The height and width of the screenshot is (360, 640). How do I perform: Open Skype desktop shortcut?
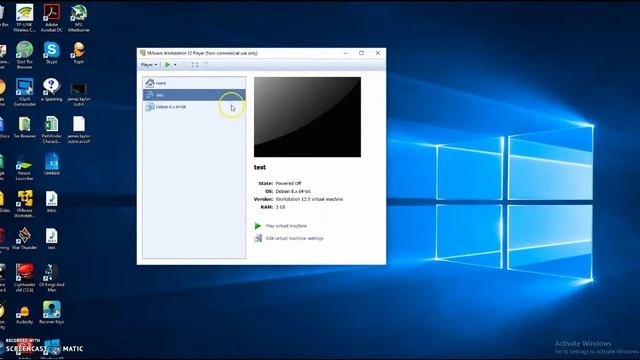pos(51,53)
